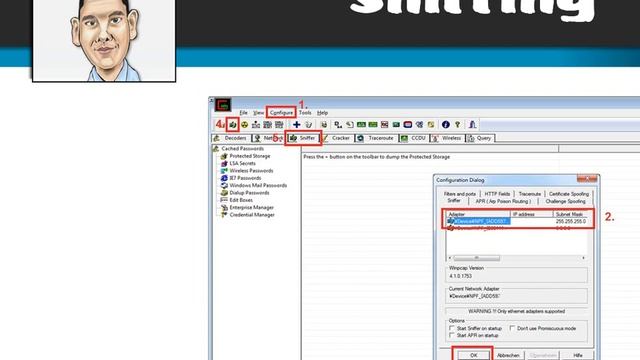Click the Query tab icon
This screenshot has height=360, width=640.
471,138
